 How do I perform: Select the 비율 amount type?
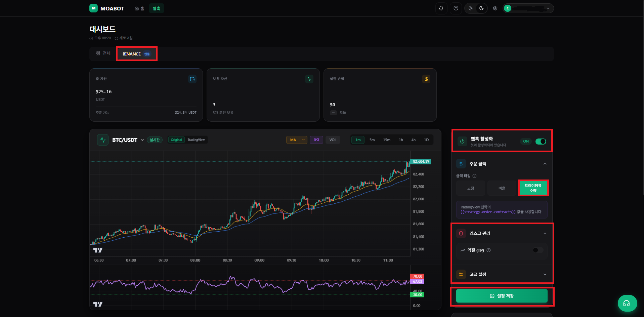click(502, 188)
